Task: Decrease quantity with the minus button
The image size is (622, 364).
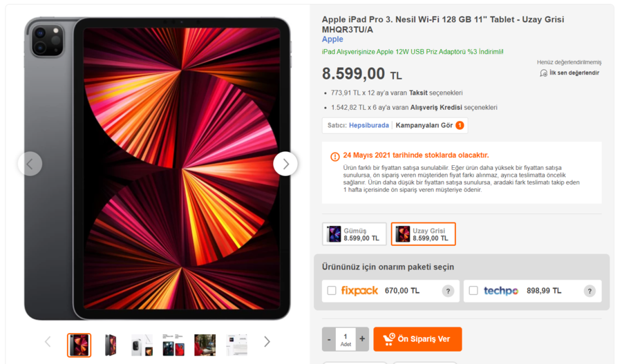Action: click(329, 339)
